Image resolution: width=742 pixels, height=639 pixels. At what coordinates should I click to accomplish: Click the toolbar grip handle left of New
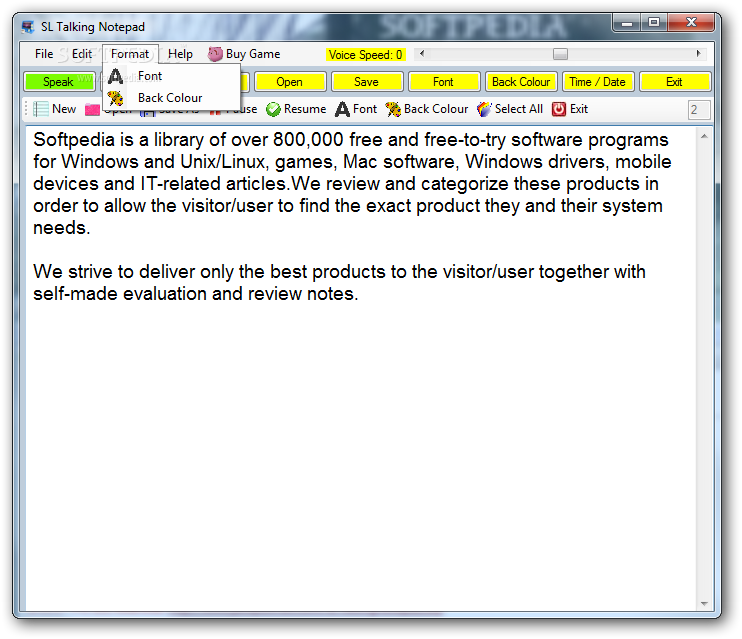click(x=26, y=109)
